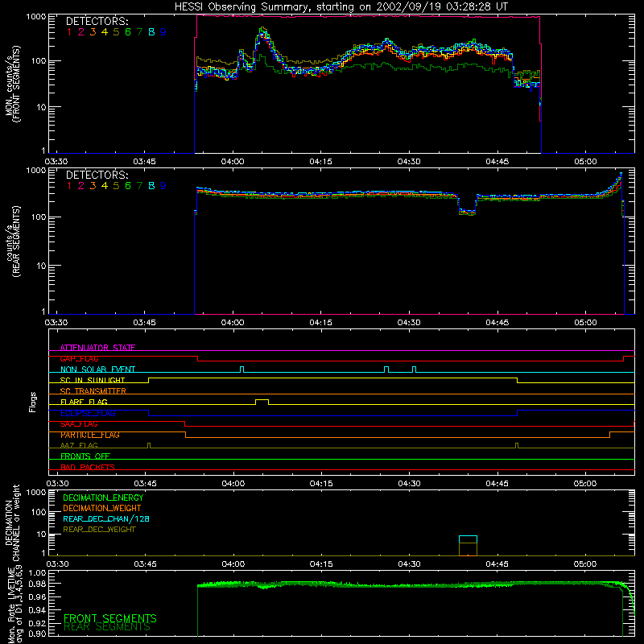The width and height of the screenshot is (644, 644).
Task: Select yellow detector number 4 in front segments legend
Action: pyautogui.click(x=105, y=32)
